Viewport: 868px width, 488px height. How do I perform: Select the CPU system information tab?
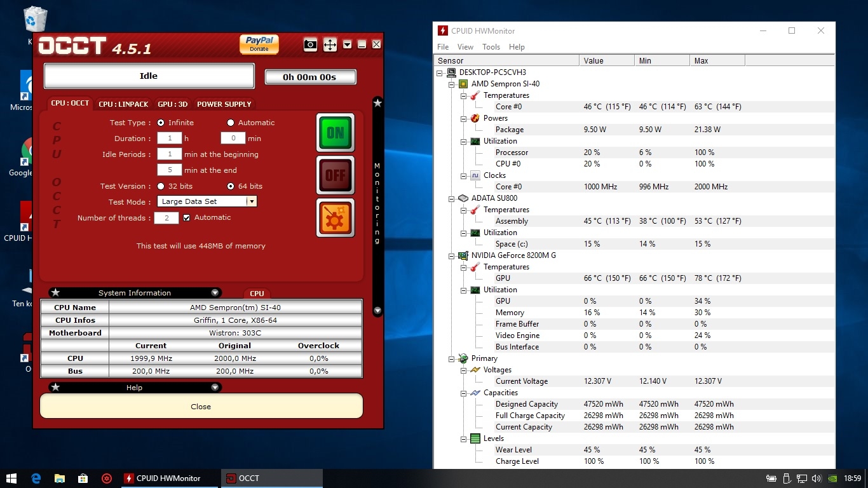click(257, 294)
